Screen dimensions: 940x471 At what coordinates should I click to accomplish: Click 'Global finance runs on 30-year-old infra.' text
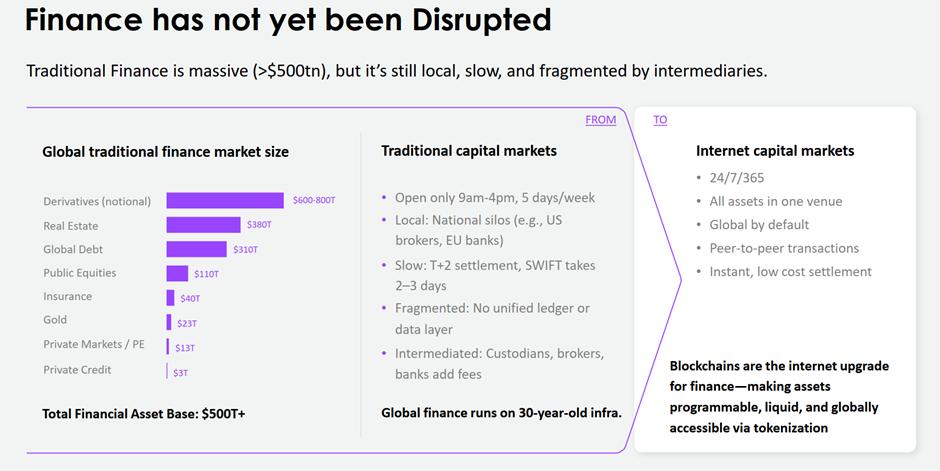(501, 413)
